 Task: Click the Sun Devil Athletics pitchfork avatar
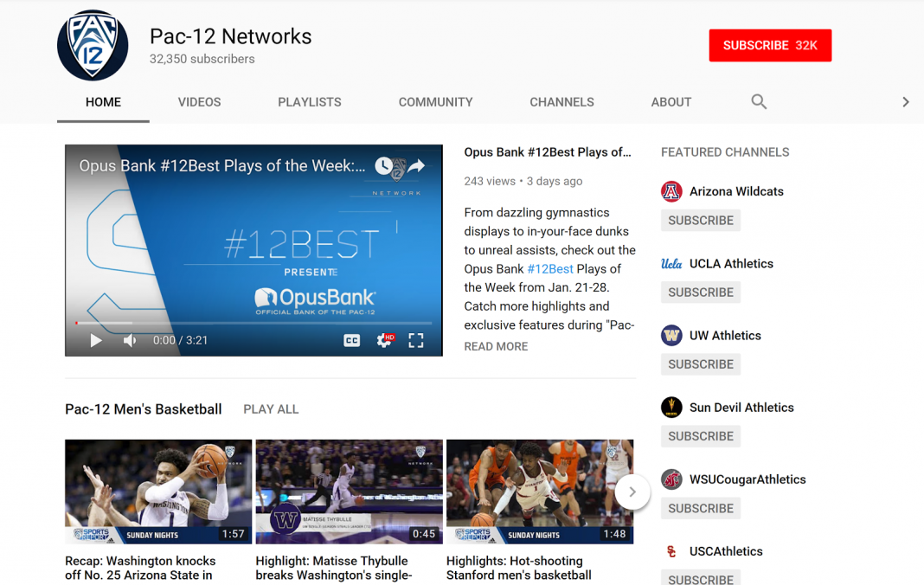(x=671, y=408)
